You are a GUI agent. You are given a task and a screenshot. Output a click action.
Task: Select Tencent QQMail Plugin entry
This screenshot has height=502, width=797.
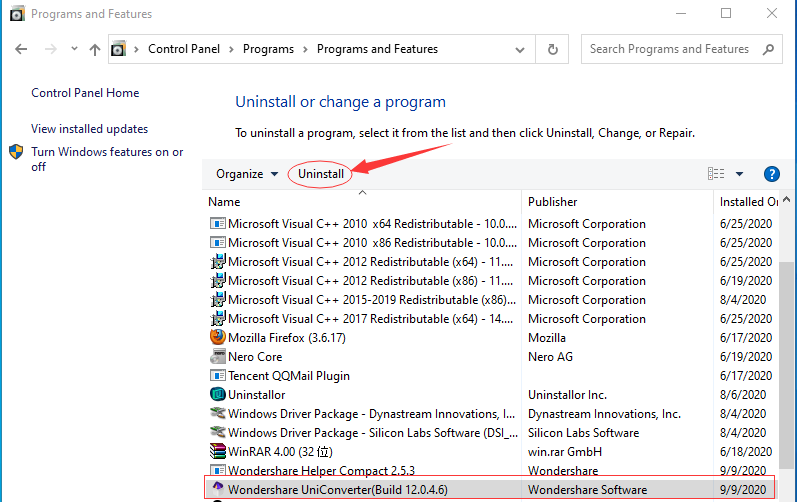point(289,376)
